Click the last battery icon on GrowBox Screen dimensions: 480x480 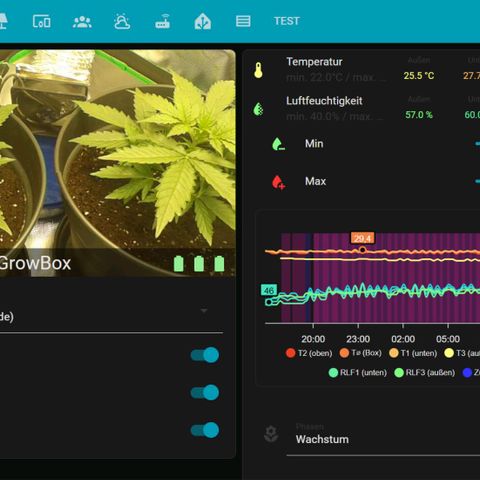(x=219, y=263)
